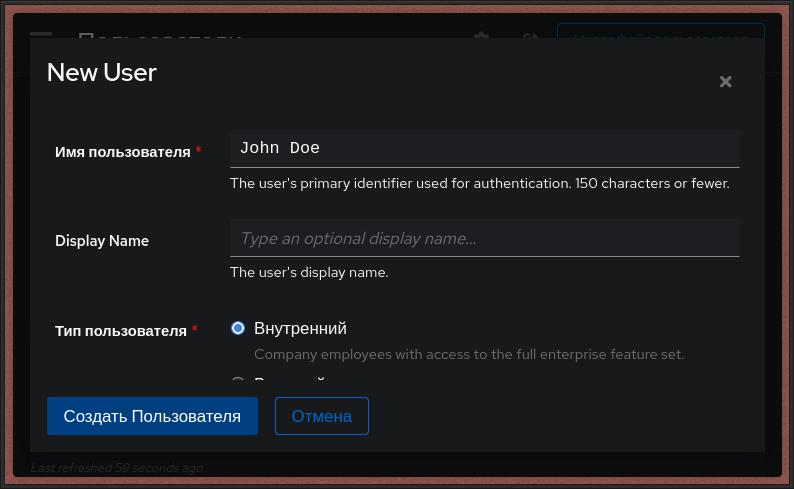Screen dimensions: 794x489
Task: Select the Внутренний radio button
Action: click(238, 328)
